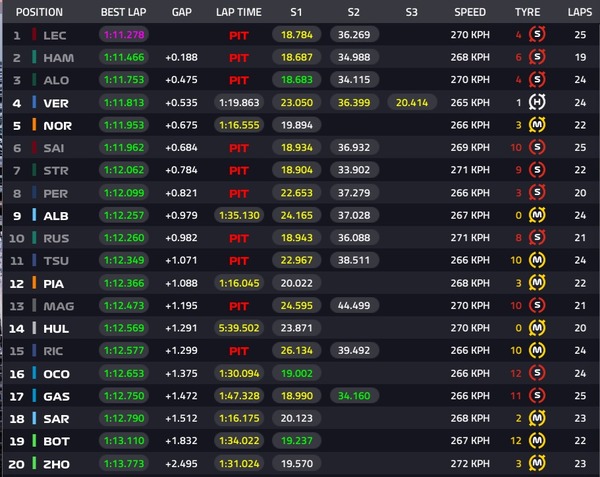Screen dimensions: 600x477
Task: Click the LAPS column header
Action: [x=579, y=12]
